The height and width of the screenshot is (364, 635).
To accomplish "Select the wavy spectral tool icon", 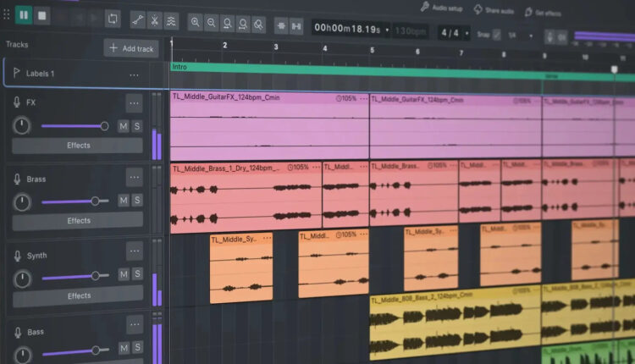I will click(171, 21).
